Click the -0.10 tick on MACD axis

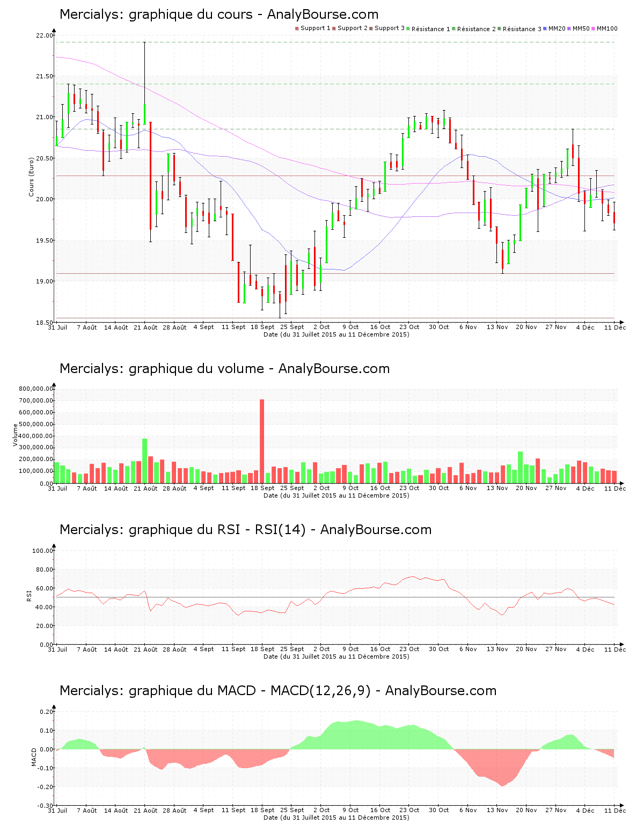(45, 768)
